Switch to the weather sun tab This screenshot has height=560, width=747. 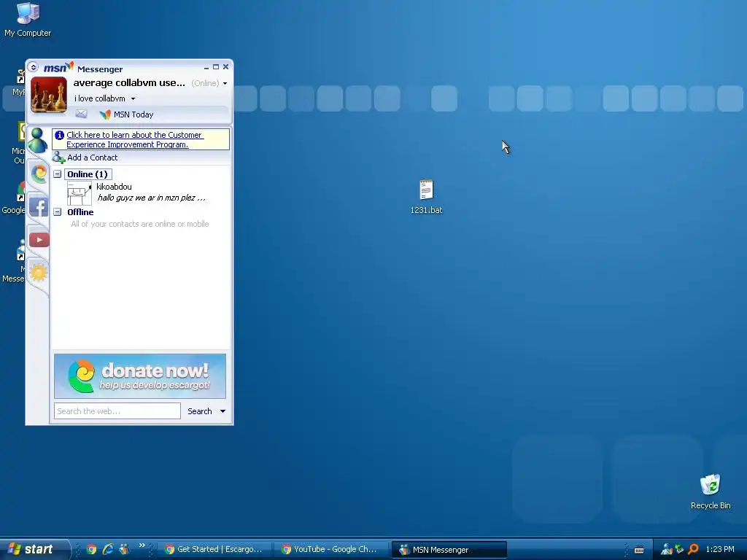(39, 273)
